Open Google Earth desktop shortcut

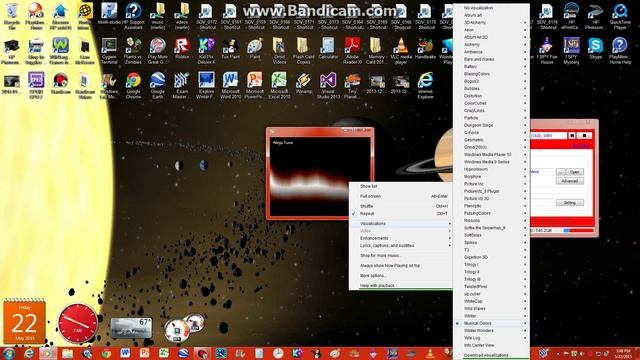(158, 86)
